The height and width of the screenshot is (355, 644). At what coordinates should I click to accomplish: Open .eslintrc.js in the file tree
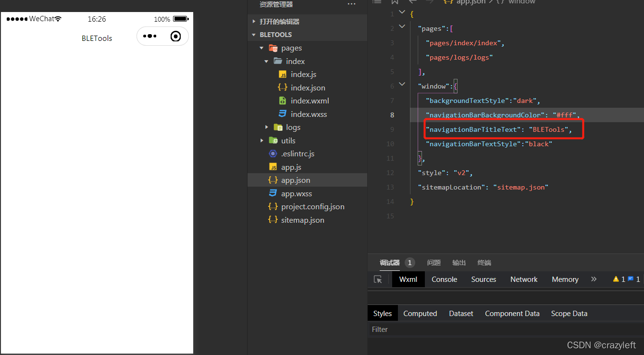(297, 154)
